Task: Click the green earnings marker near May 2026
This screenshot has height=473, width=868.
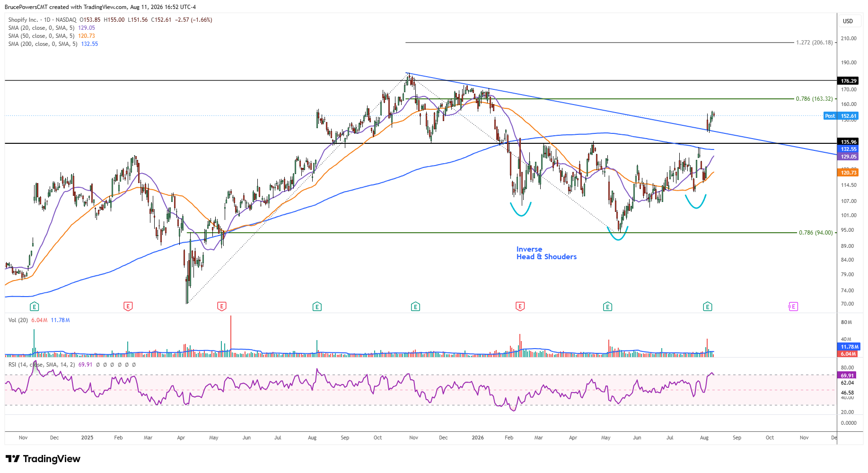Action: (x=608, y=307)
